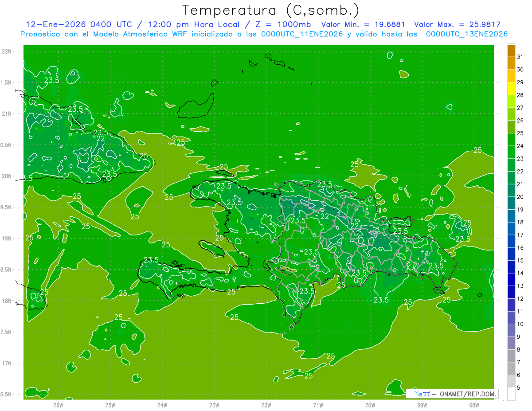The image size is (532, 411).
Task: Click the 75W longitude axis label
Action: [110, 405]
